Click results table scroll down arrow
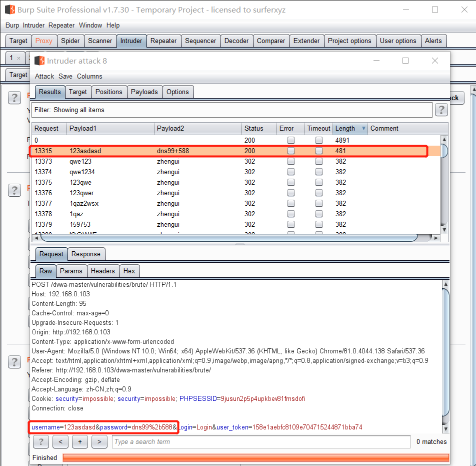This screenshot has width=476, height=466. tap(444, 230)
